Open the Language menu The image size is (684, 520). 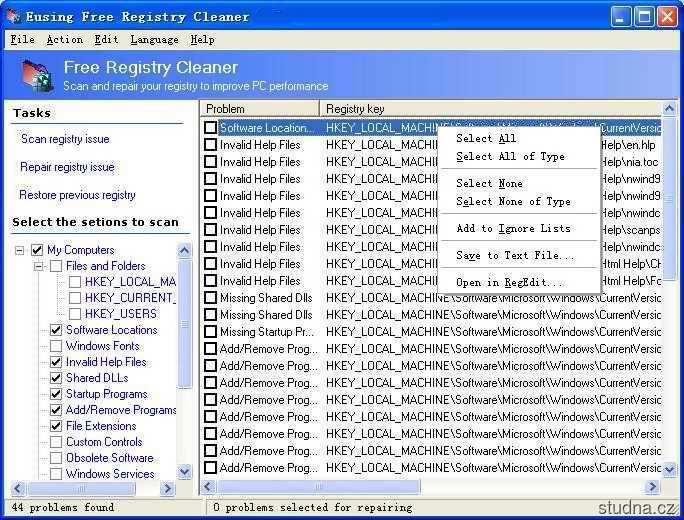[x=154, y=39]
